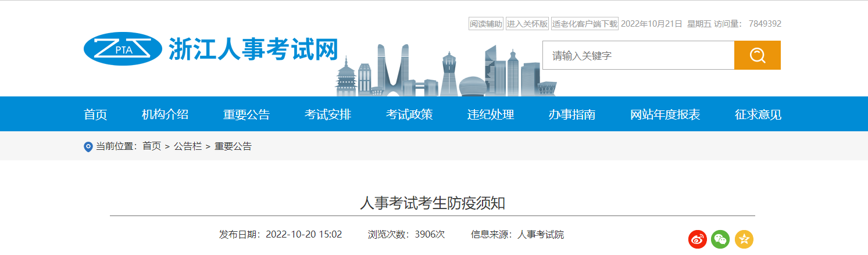Open the 机构介绍 menu item
This screenshot has height=255, width=868.
tap(165, 114)
